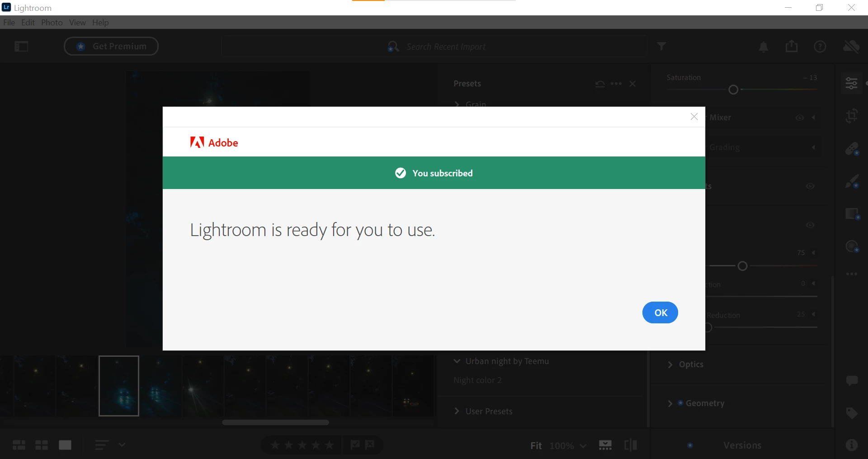Toggle Color Mixer visibility eye
Screen dimensions: 868x459
click(x=800, y=118)
